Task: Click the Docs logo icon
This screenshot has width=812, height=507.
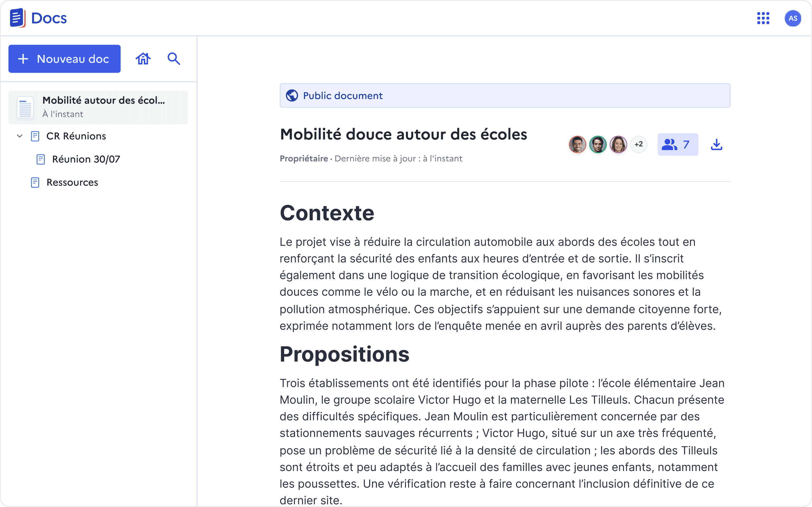Action: [x=17, y=18]
